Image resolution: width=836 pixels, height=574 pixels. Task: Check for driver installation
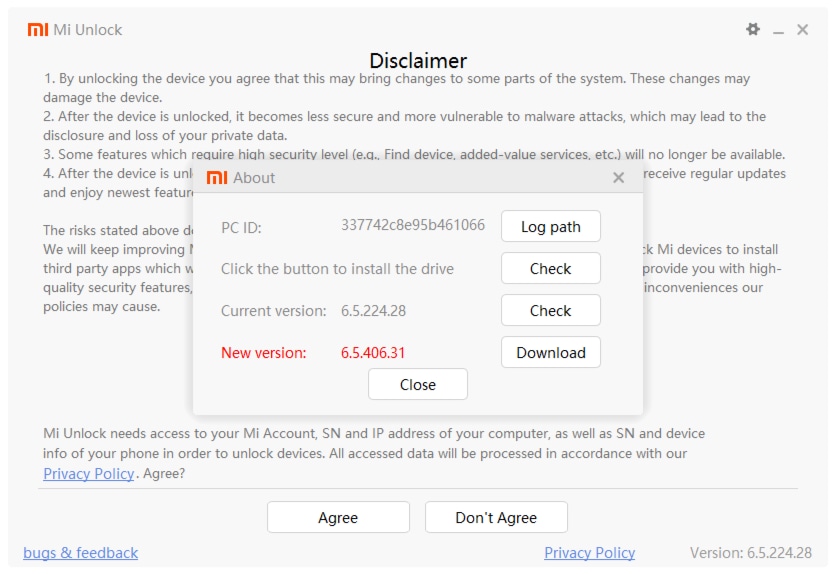(x=551, y=269)
